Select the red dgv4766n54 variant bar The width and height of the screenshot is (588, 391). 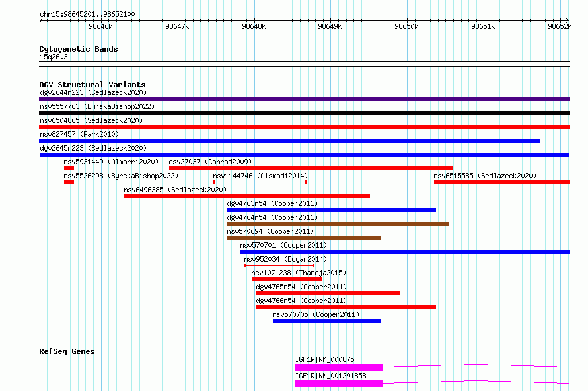pos(346,307)
